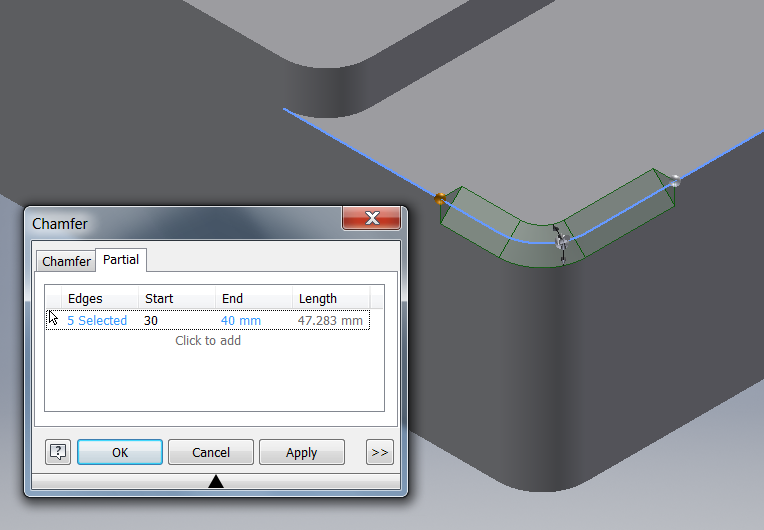
Task: Collapse dialog using the black triangle
Action: tap(215, 482)
